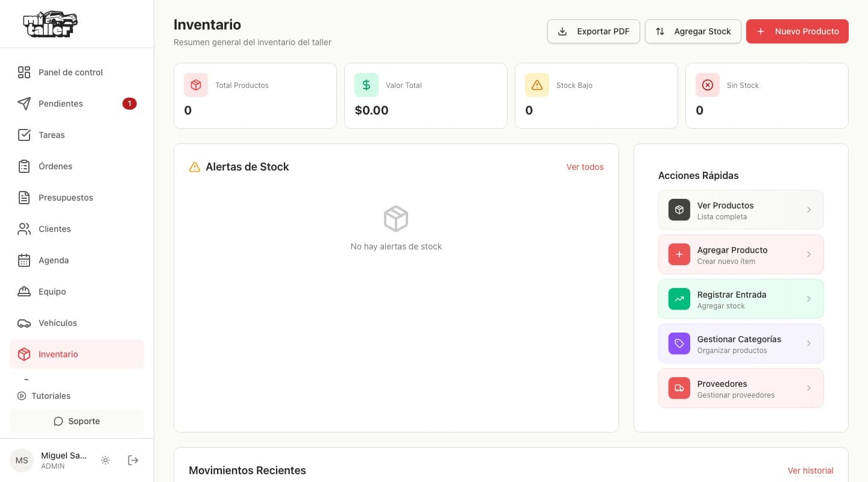Click the MS user avatar

click(x=22, y=460)
